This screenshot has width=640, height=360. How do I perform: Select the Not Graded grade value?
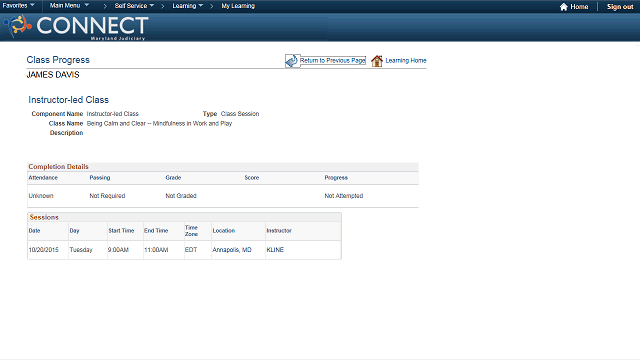[181, 196]
